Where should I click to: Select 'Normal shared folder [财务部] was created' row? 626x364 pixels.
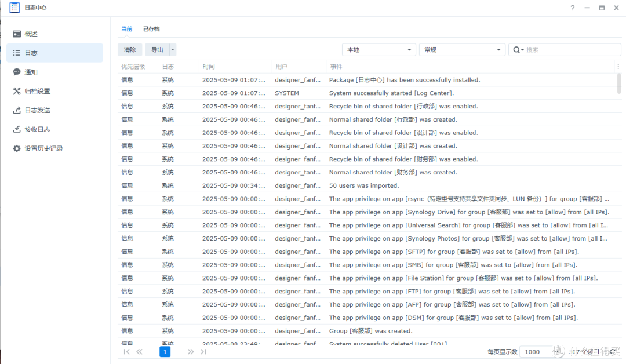click(x=370, y=172)
